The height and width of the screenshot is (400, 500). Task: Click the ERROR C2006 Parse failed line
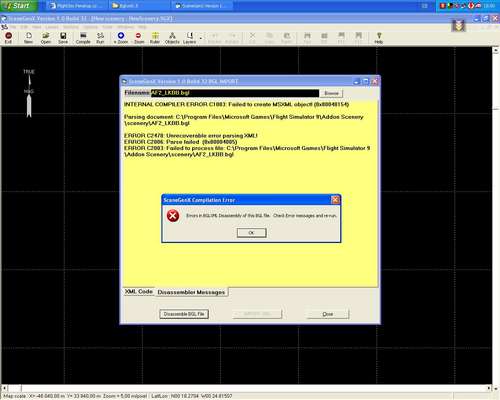(x=180, y=142)
